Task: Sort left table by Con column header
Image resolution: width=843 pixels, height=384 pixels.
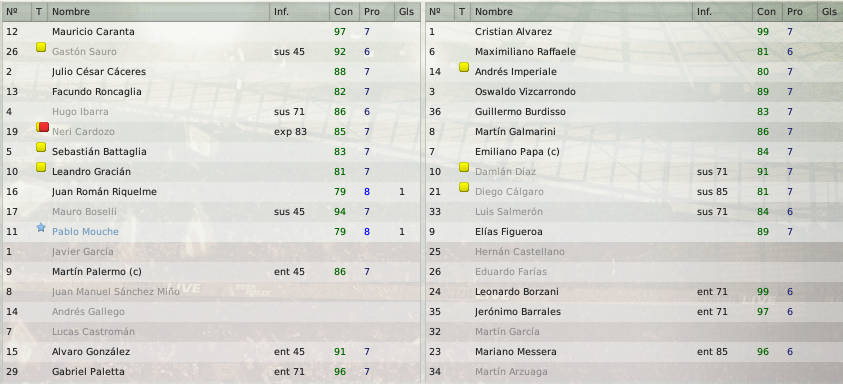Action: 344,11
